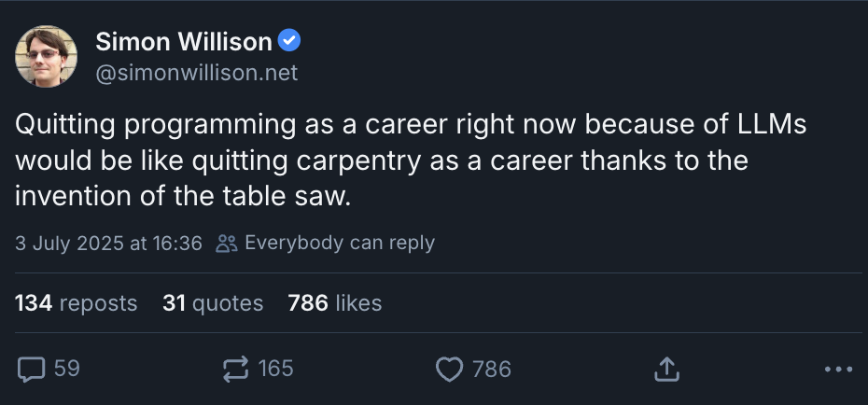Click the Simon Willison display name
The height and width of the screenshot is (405, 868).
[183, 42]
